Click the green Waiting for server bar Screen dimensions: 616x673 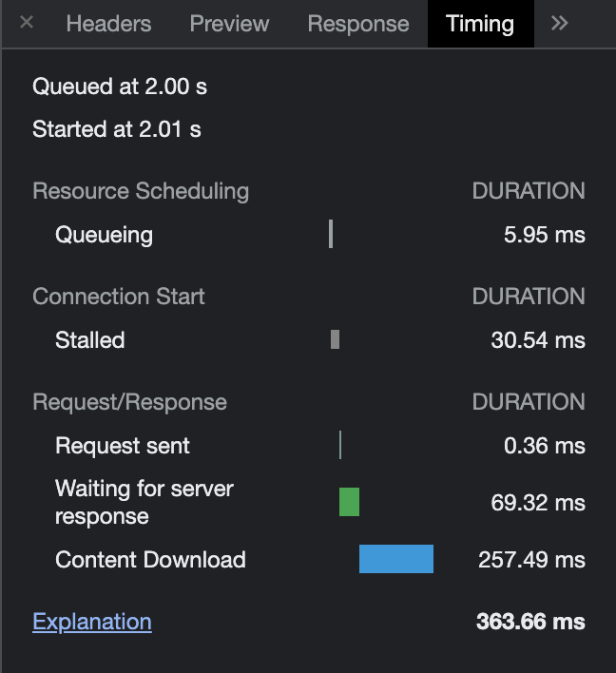[x=349, y=502]
